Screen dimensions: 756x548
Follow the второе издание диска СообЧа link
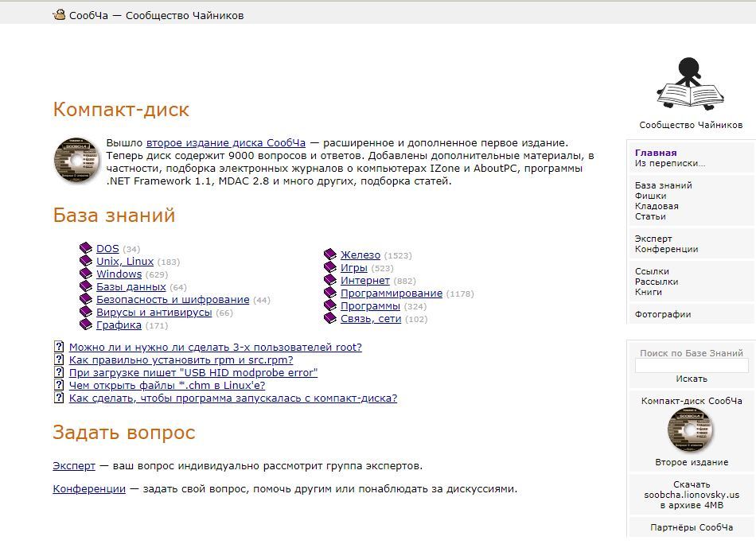click(x=225, y=142)
